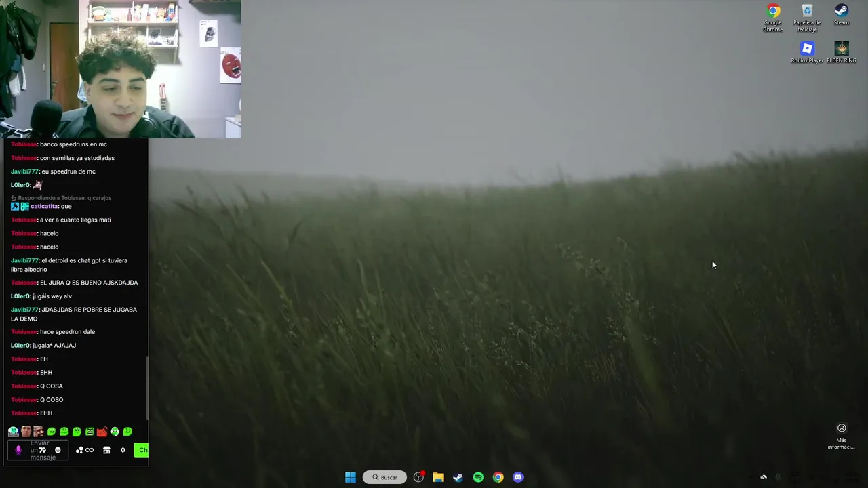
Task: Select the Roblox Player desktop icon
Action: [807, 52]
